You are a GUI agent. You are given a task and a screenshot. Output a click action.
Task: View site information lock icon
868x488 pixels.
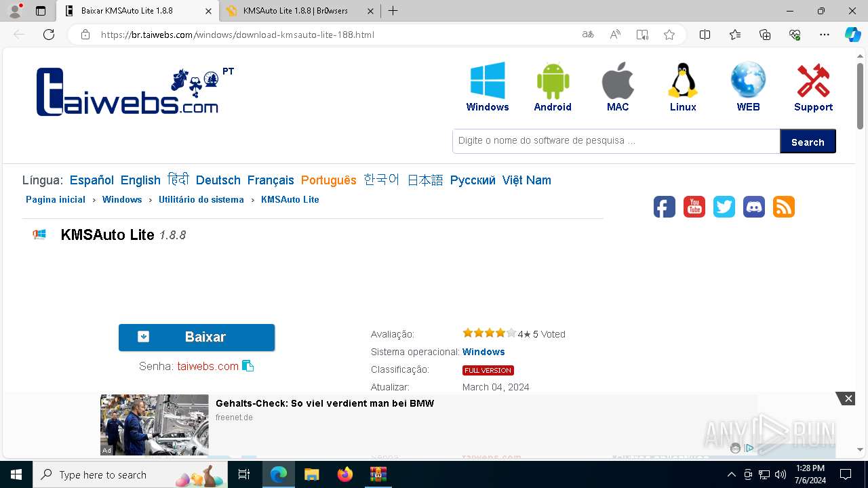pyautogui.click(x=85, y=35)
